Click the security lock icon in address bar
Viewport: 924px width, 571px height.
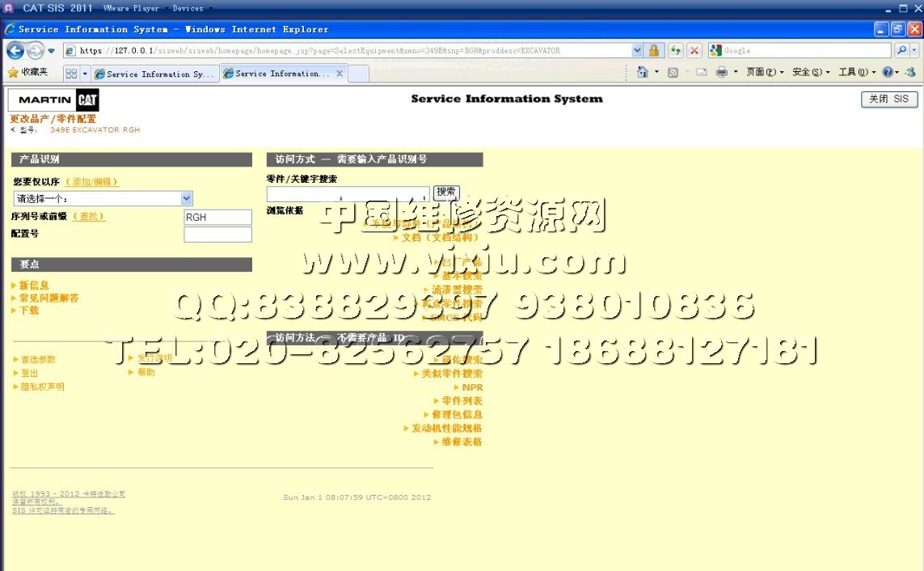(654, 50)
